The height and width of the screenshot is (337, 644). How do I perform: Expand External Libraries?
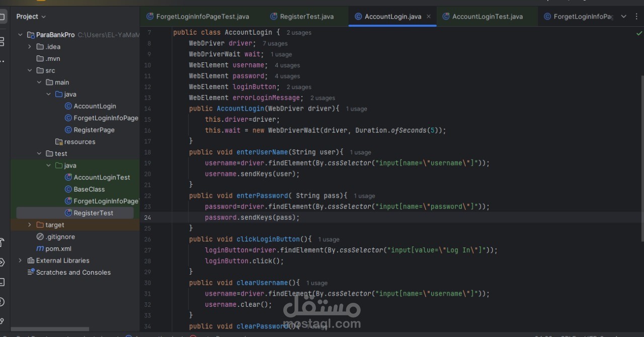click(21, 261)
